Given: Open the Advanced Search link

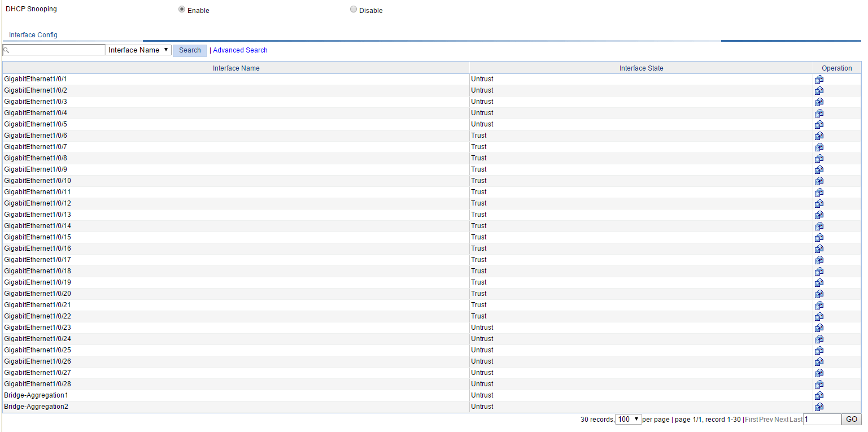Looking at the screenshot, I should pyautogui.click(x=240, y=50).
